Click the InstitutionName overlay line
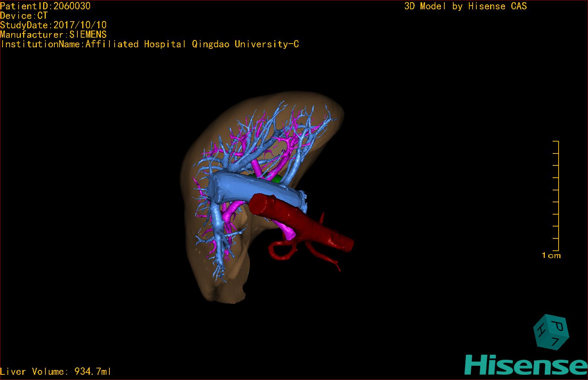Screen dimensions: 588x380 150,44
